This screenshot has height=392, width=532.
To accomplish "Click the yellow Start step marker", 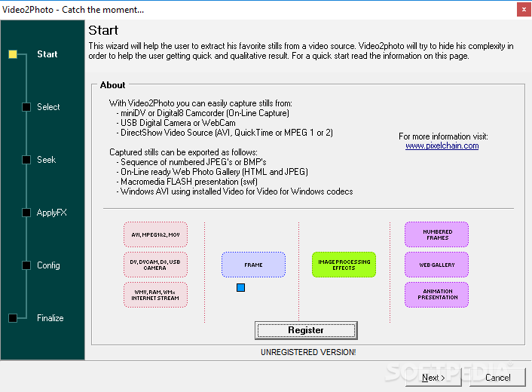I will [x=13, y=54].
